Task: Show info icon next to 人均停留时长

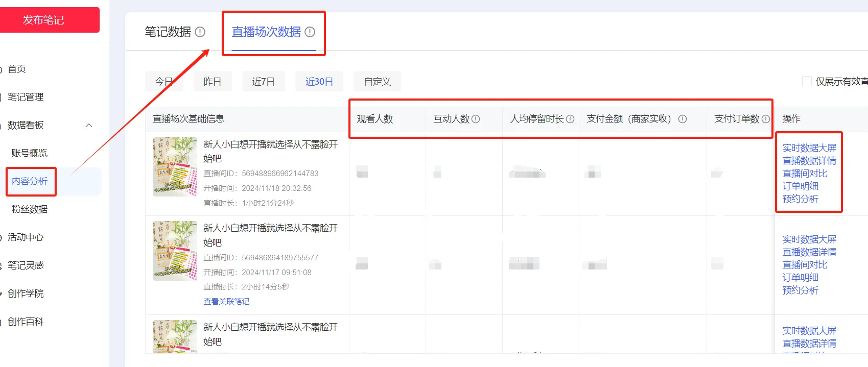Action: [570, 119]
